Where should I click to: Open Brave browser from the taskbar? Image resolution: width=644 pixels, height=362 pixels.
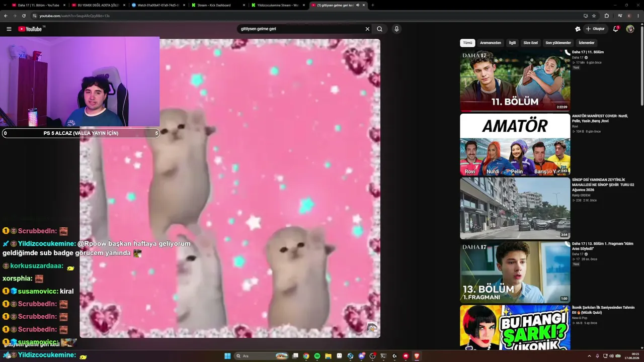417,356
